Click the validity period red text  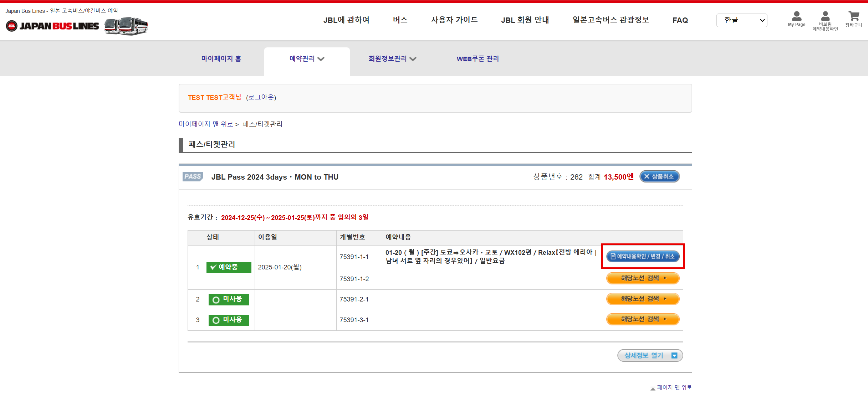[x=295, y=217]
